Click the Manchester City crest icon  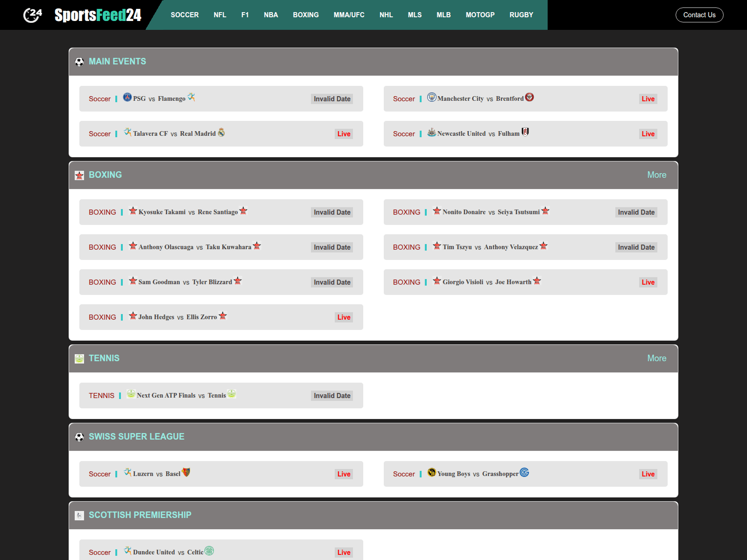tap(431, 97)
